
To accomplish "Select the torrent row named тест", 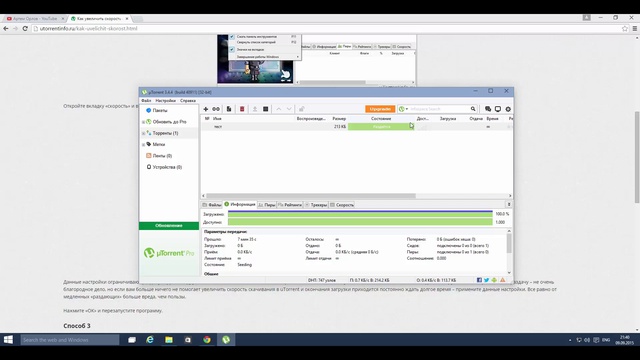I will pos(357,127).
